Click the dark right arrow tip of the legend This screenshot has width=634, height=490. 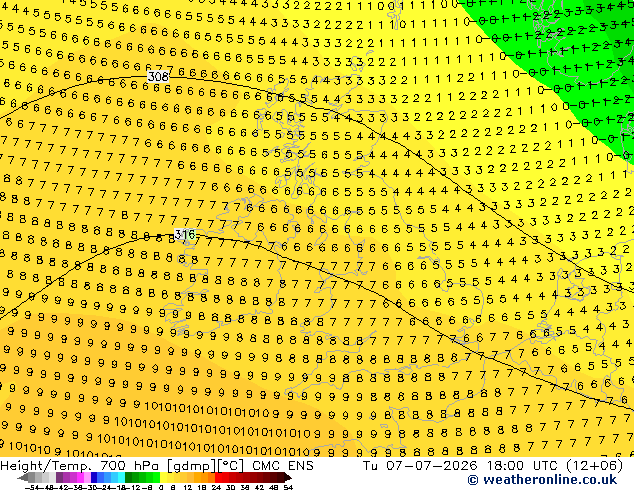pyautogui.click(x=288, y=478)
